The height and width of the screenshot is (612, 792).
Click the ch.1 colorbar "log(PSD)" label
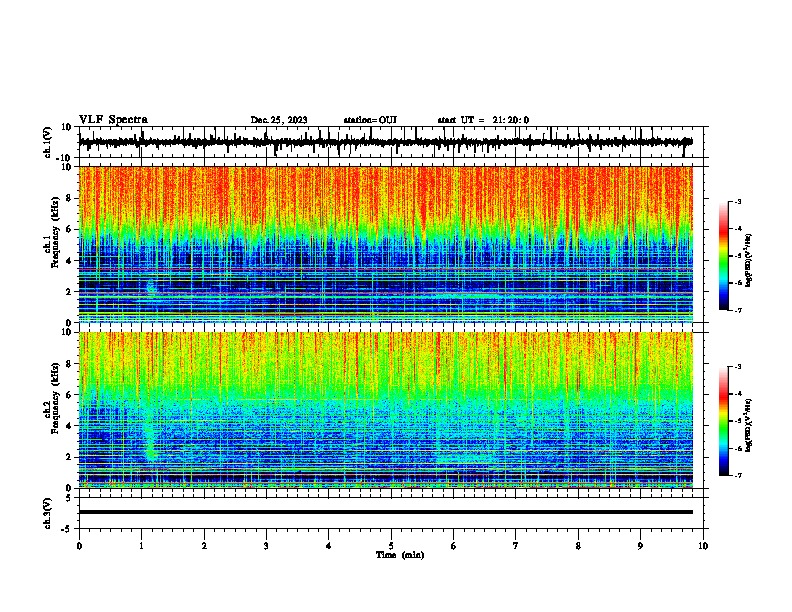pos(749,260)
